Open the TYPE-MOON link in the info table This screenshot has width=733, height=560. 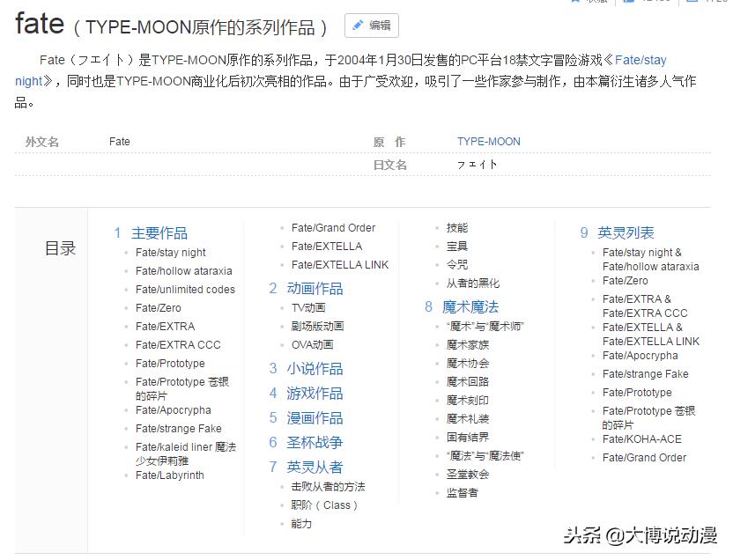point(488,141)
